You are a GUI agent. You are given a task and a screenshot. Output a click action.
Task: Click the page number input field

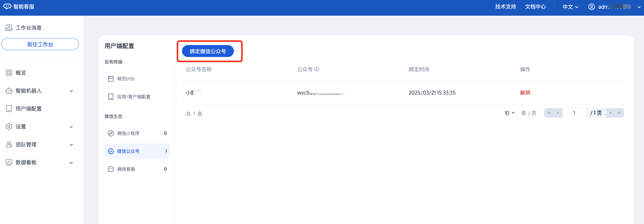[x=574, y=113]
